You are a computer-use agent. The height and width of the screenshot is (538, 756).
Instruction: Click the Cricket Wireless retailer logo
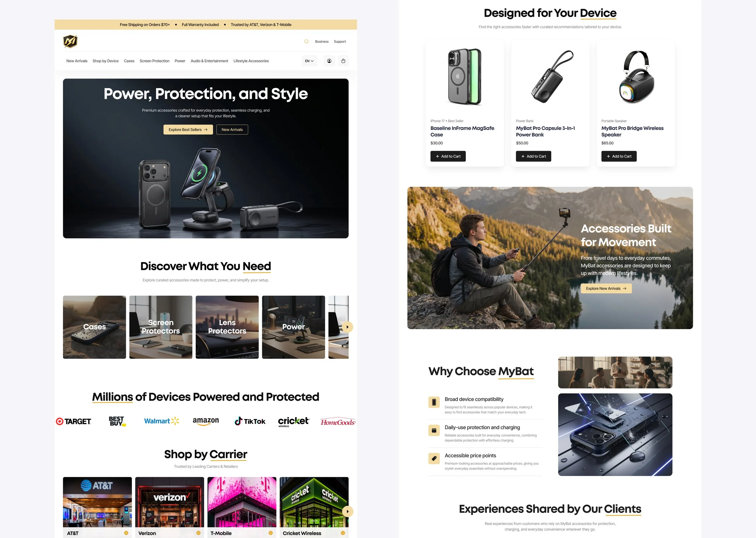[x=294, y=422]
